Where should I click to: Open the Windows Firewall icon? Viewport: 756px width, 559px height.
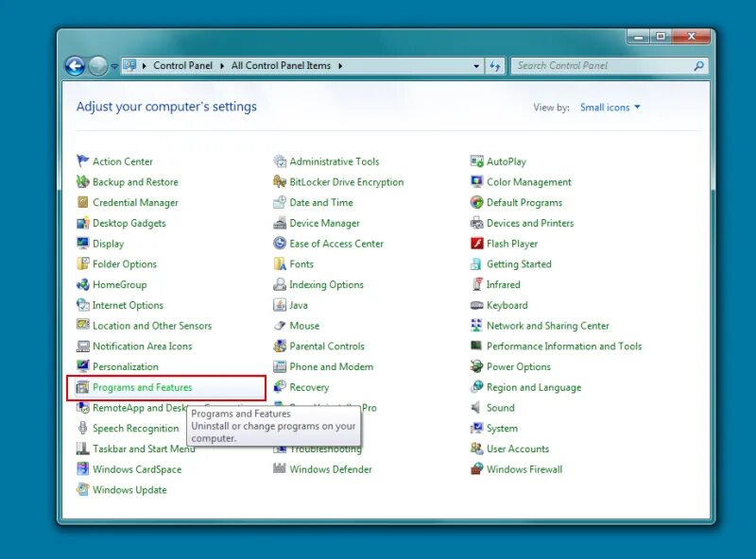coord(477,469)
